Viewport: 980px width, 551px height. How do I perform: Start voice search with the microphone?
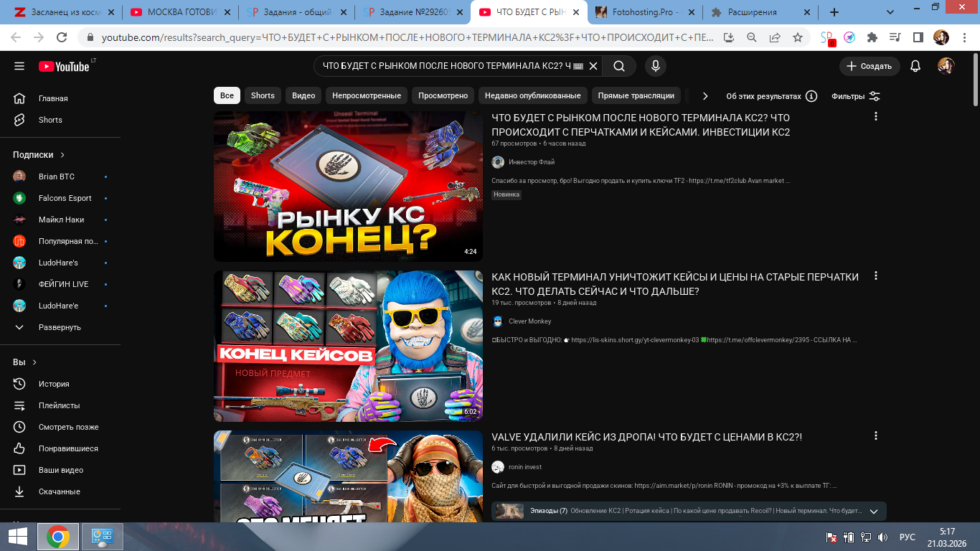tap(655, 66)
